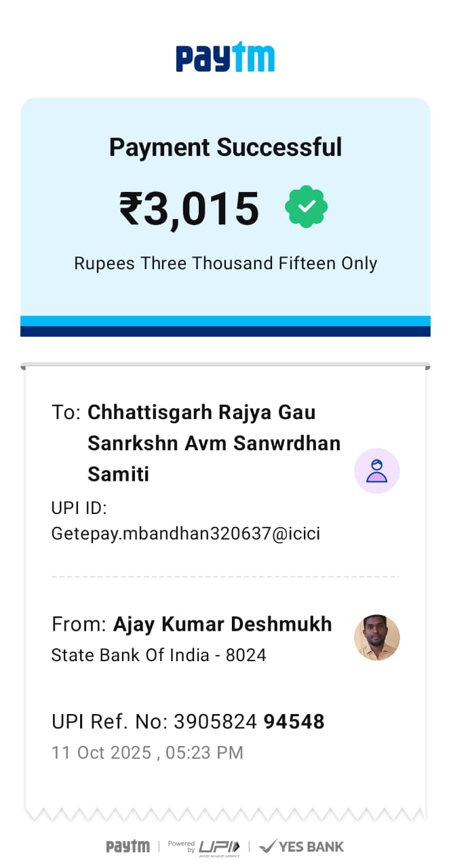Click the UPI ID label

[79, 509]
